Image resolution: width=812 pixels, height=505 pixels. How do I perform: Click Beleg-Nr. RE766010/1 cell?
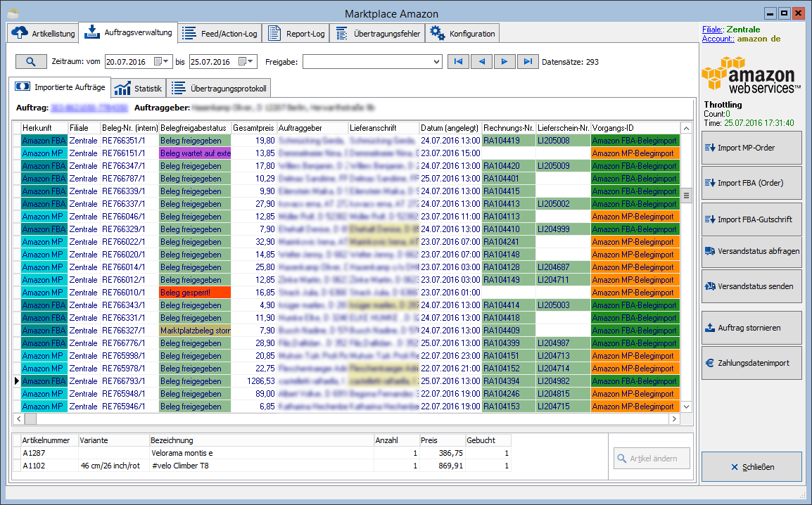129,293
